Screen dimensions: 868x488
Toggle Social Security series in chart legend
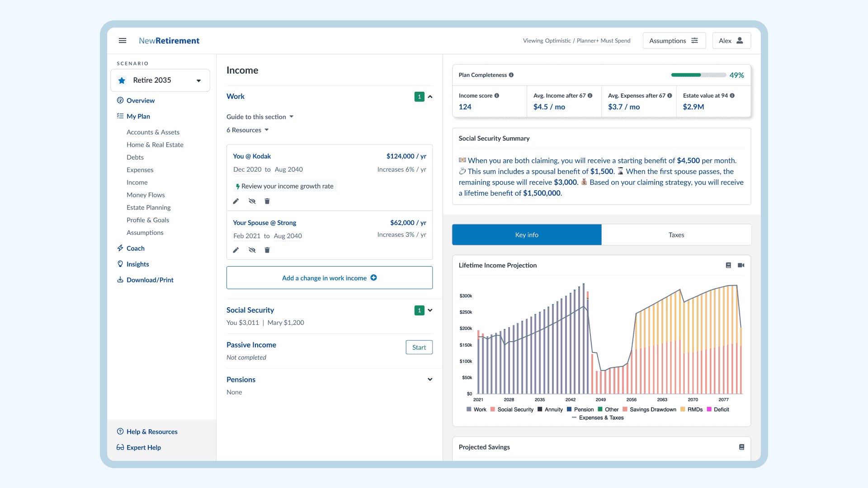tap(512, 409)
